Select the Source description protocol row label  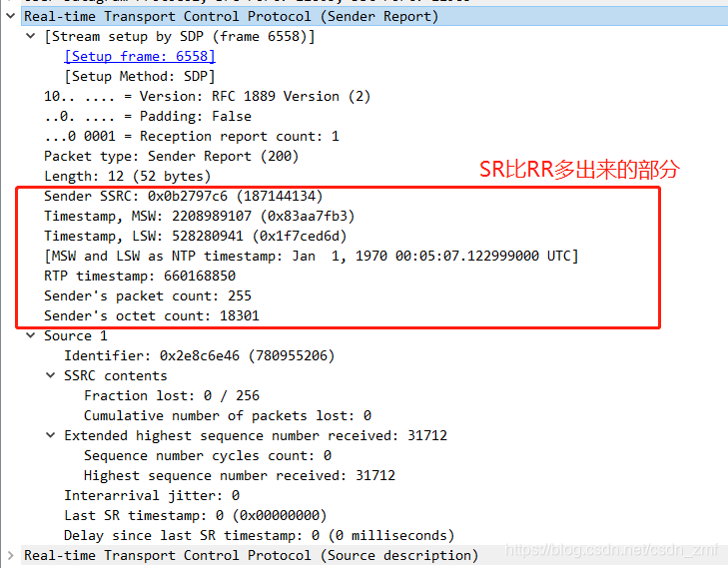tap(252, 555)
